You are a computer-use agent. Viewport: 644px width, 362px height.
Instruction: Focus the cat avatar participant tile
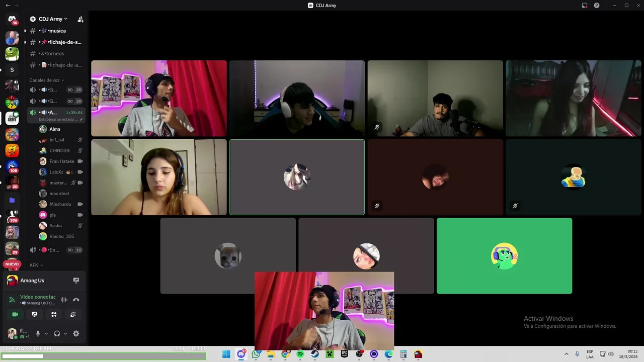[228, 256]
